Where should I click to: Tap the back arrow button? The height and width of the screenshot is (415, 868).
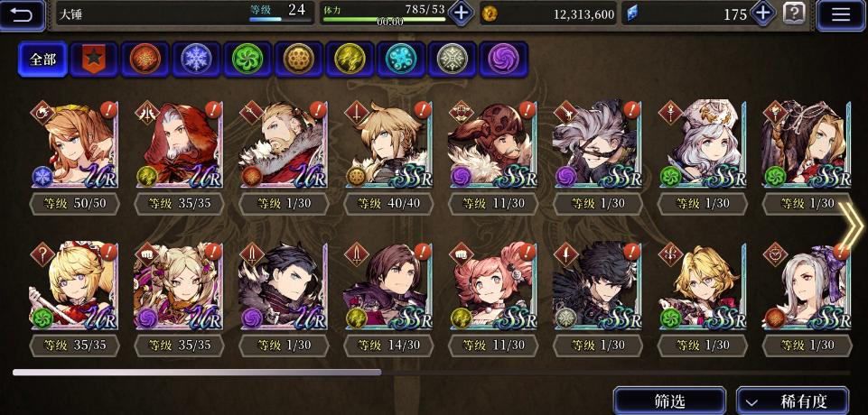point(23,14)
